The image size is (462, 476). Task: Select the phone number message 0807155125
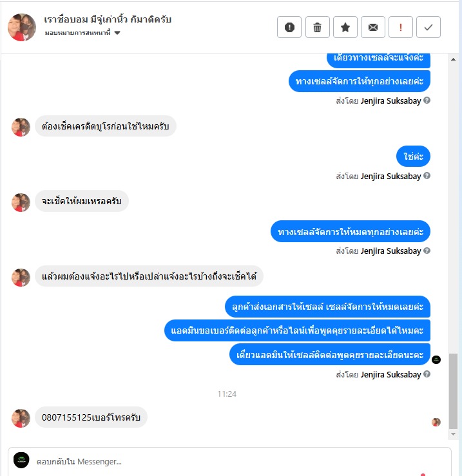point(91,417)
